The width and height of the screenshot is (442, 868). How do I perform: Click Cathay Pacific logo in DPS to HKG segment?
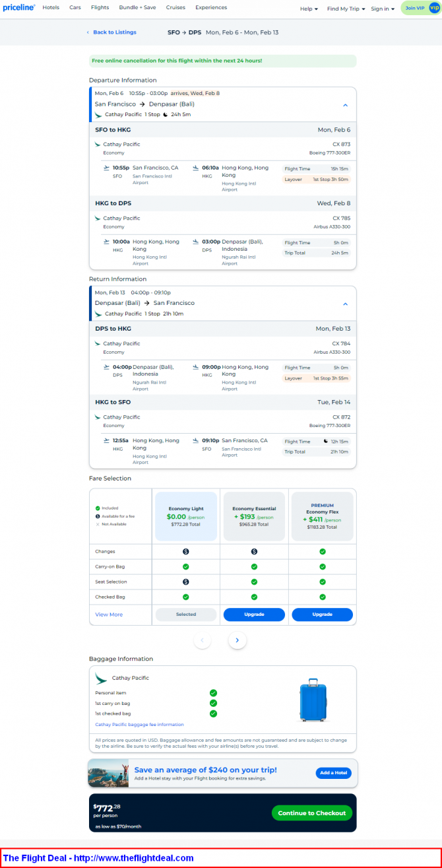(x=98, y=343)
